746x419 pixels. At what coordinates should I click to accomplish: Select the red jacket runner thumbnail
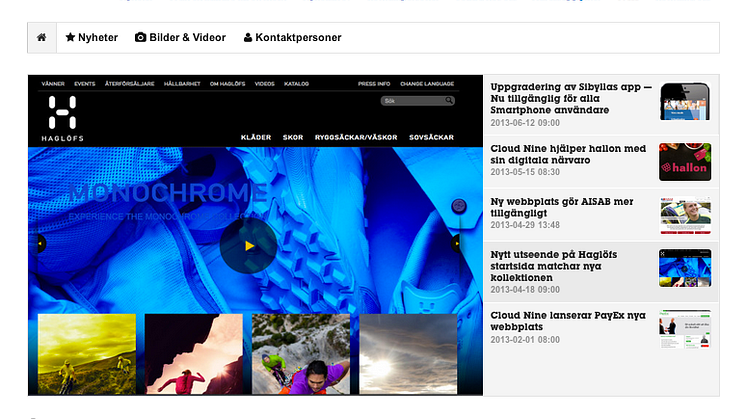pyautogui.click(x=194, y=354)
